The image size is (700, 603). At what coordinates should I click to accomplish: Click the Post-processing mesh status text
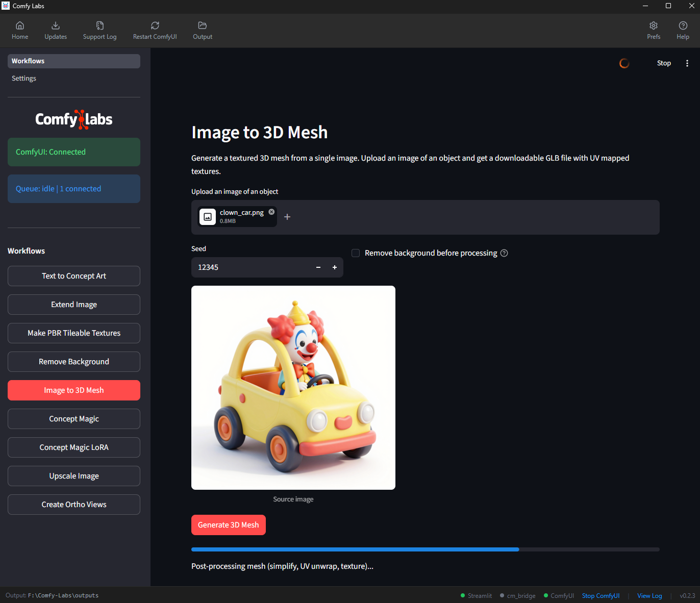tap(282, 566)
